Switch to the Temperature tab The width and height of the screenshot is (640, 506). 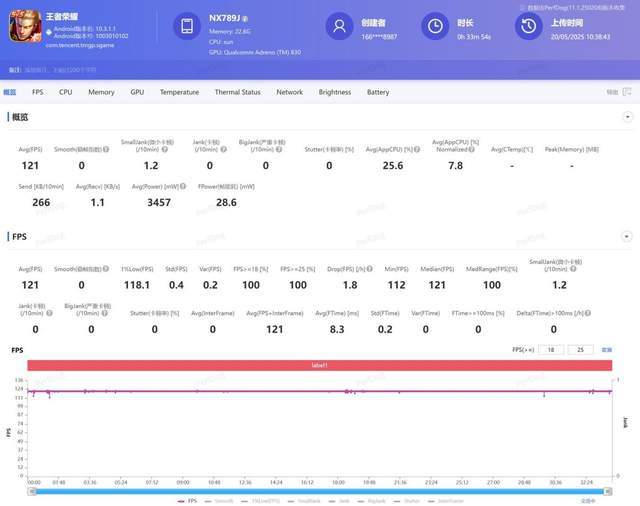tap(179, 92)
